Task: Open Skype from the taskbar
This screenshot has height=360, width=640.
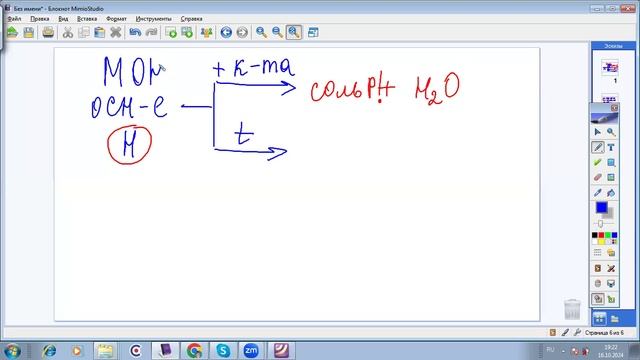Action: (223, 351)
